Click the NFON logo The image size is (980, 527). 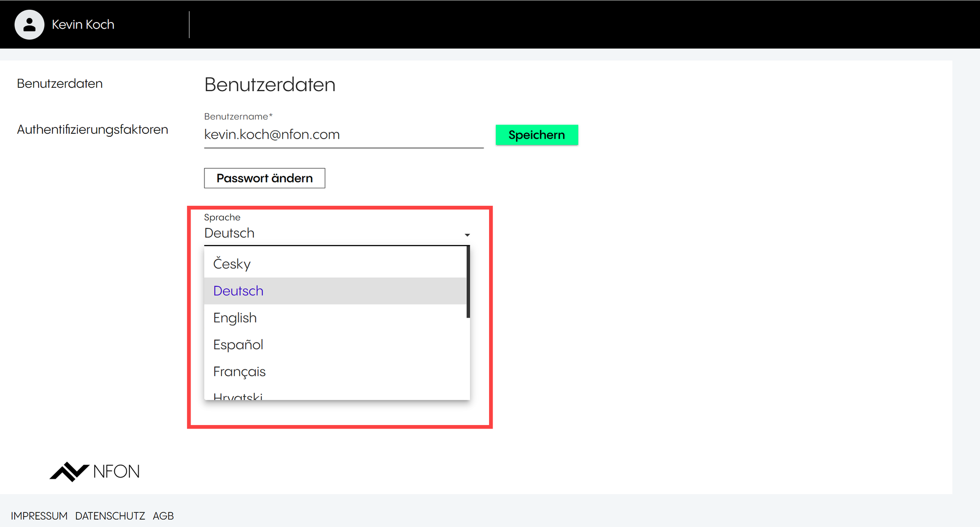[x=95, y=472]
